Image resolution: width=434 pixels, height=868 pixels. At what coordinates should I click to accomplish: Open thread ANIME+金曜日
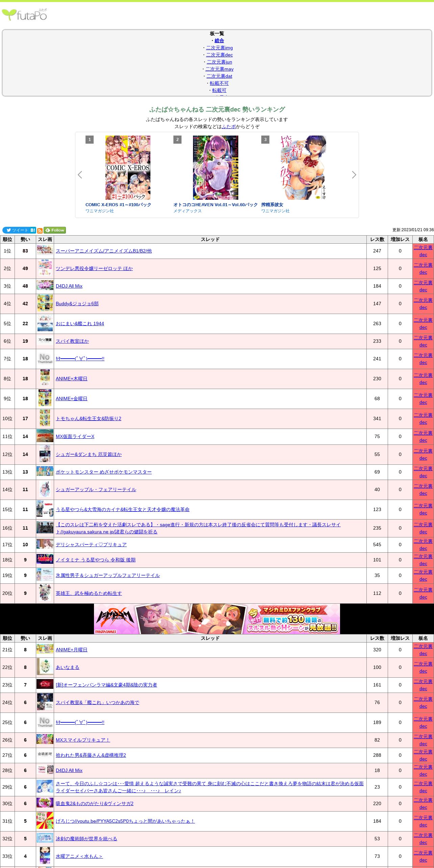pyautogui.click(x=72, y=399)
